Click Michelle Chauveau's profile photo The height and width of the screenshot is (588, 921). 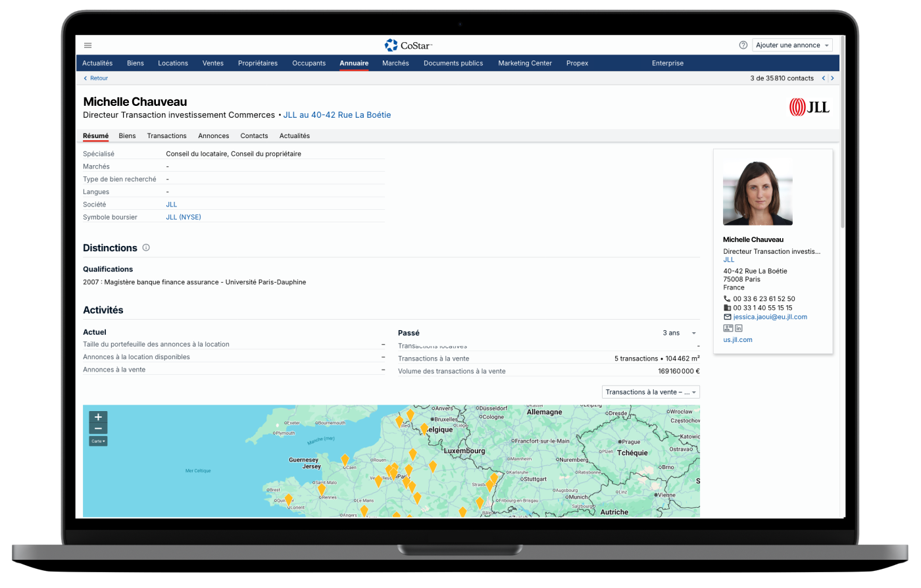[757, 193]
